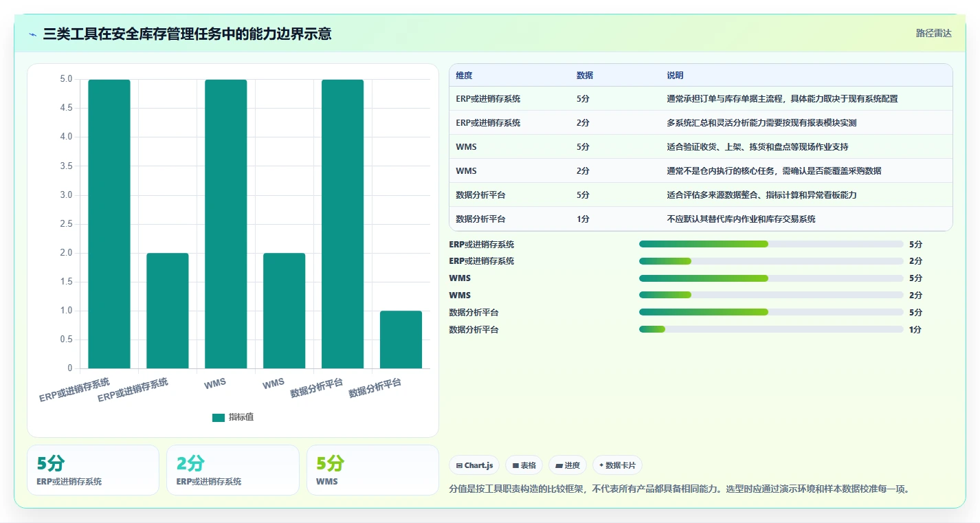Open the green 5分 WMS card
Screen dimensions: 980x523
[372, 470]
